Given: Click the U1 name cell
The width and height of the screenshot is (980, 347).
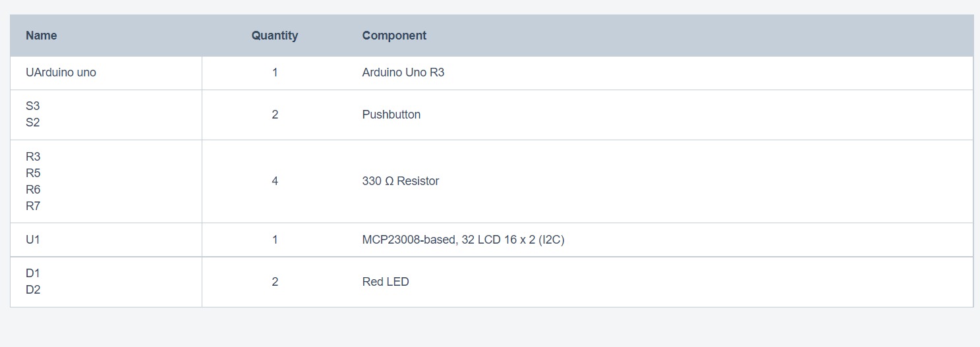Looking at the screenshot, I should coord(33,240).
